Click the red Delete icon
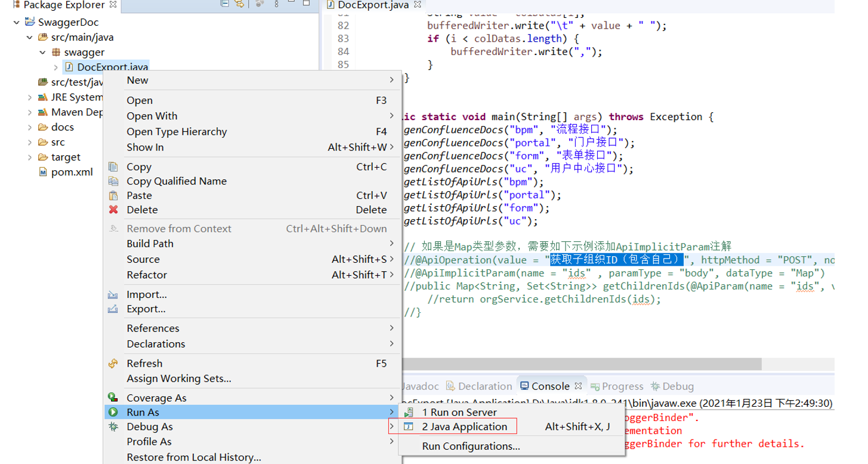This screenshot has height=464, width=868. (113, 210)
